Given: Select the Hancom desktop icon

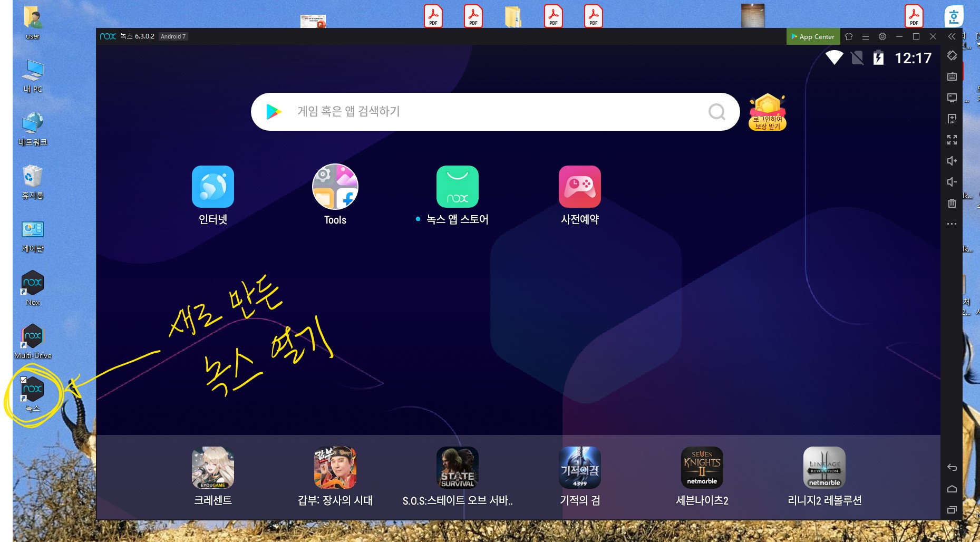Looking at the screenshot, I should click(954, 16).
